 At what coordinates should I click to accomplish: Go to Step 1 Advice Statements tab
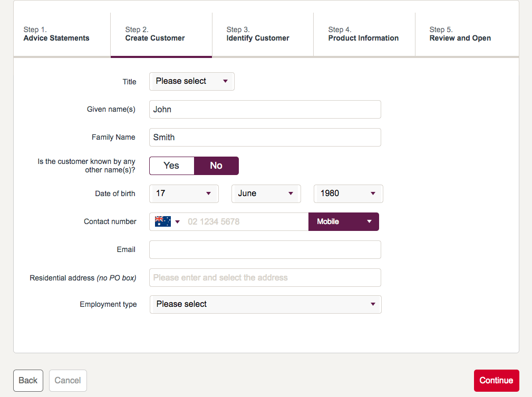pos(56,34)
